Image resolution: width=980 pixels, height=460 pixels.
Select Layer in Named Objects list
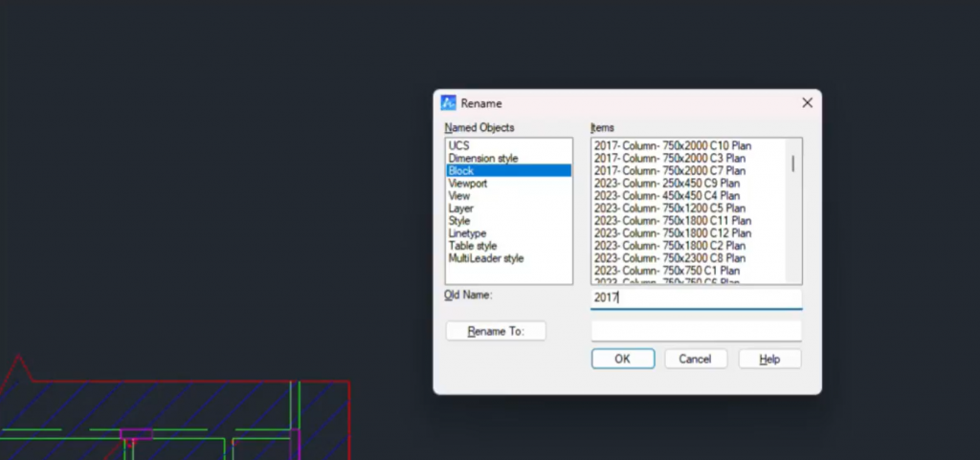(x=461, y=208)
